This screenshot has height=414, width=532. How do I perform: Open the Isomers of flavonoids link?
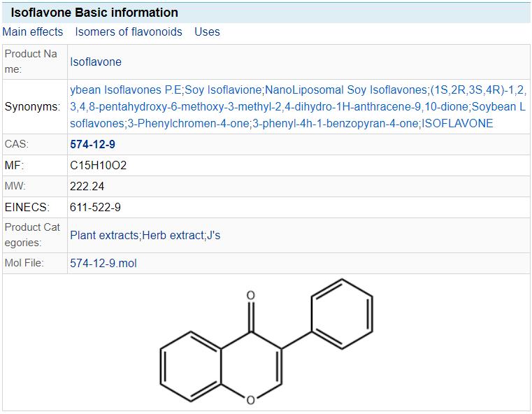coord(129,31)
